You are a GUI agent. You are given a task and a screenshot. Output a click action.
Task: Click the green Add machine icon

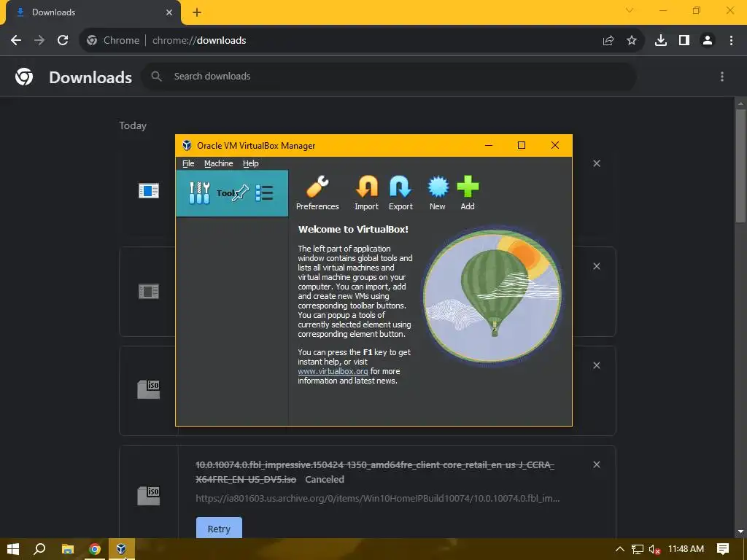click(x=468, y=187)
